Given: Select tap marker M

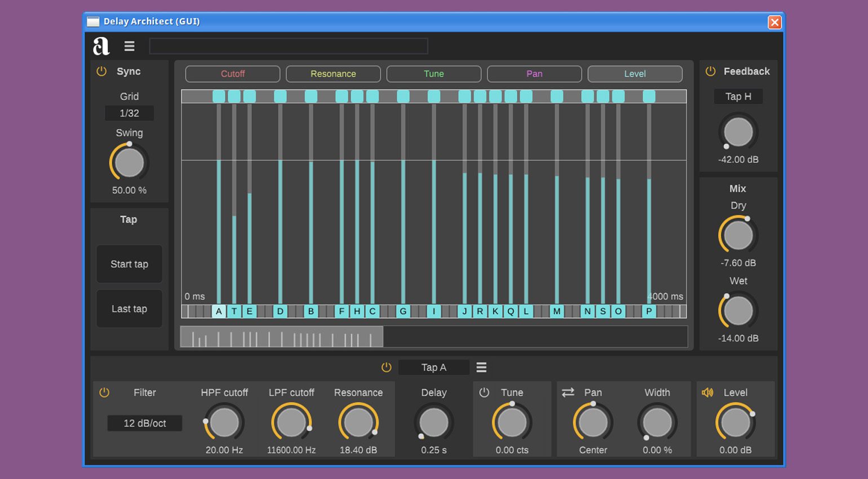Looking at the screenshot, I should point(557,311).
